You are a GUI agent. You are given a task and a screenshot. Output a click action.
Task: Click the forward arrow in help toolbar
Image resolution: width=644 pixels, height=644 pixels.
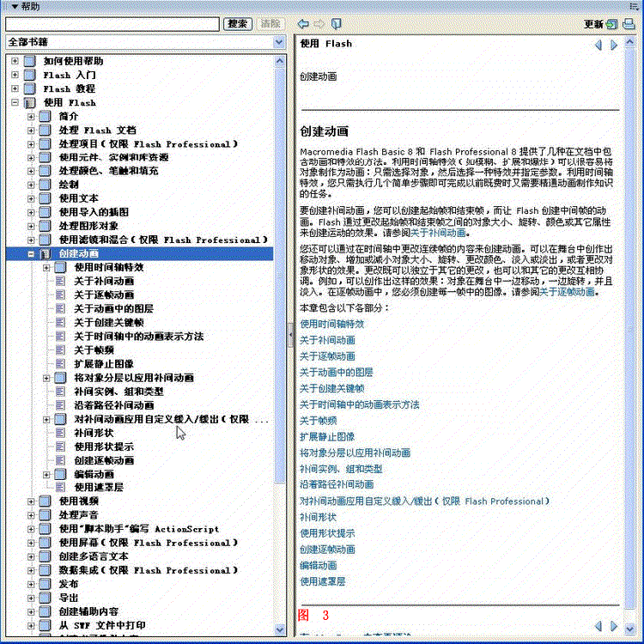[x=319, y=24]
